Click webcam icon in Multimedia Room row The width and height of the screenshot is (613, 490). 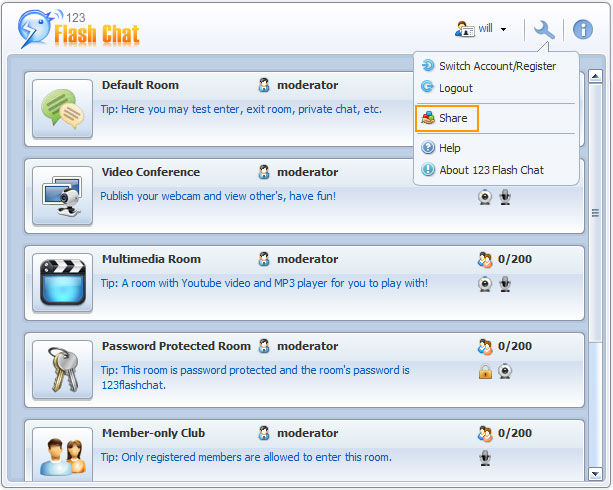click(x=485, y=284)
